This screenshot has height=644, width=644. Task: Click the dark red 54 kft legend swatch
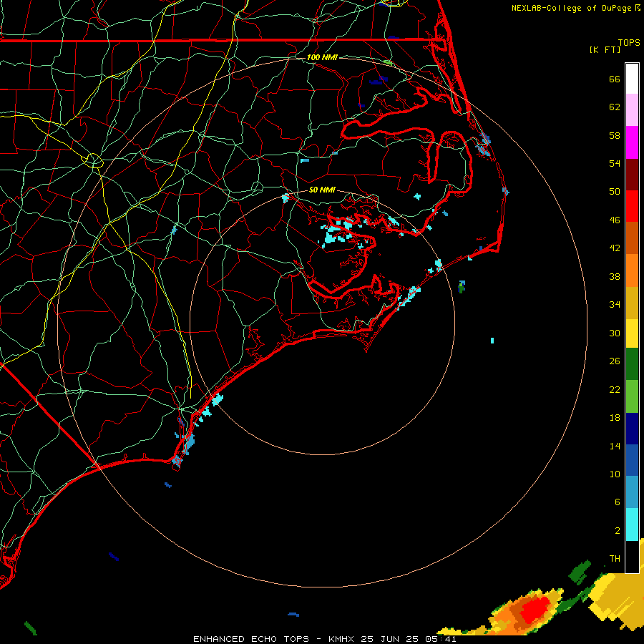(x=632, y=175)
